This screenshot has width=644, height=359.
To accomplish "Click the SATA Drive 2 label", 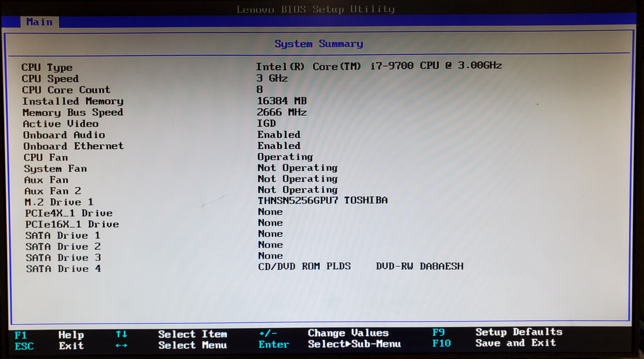I will pos(63,247).
